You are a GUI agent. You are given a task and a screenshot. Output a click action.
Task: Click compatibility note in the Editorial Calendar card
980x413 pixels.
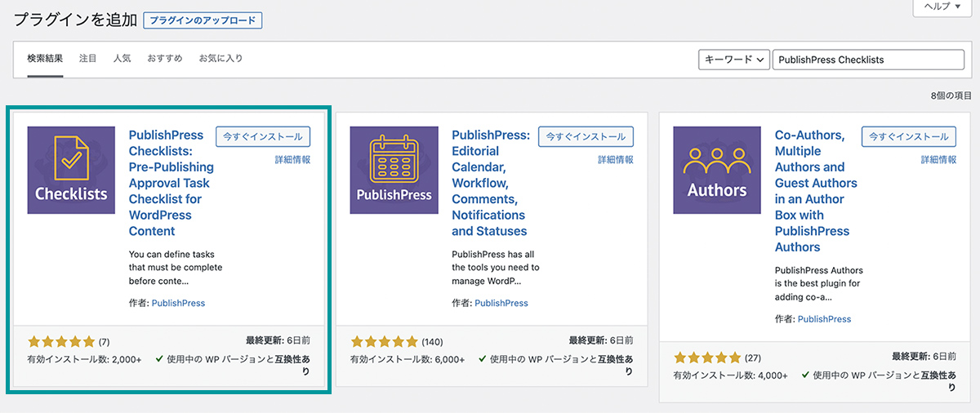(556, 365)
